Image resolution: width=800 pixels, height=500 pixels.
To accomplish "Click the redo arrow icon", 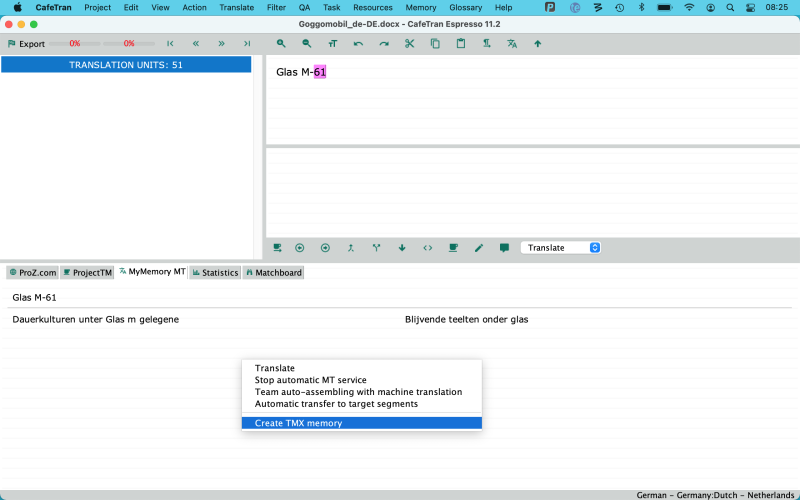I will pos(384,44).
